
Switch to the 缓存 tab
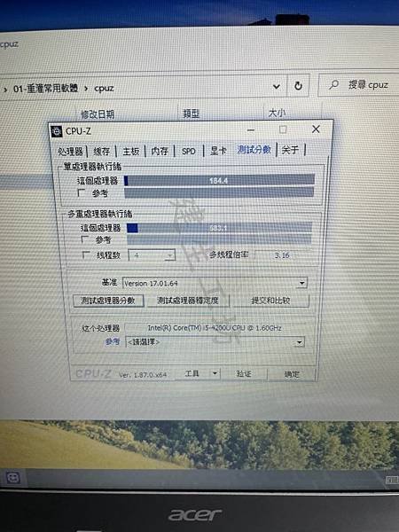(101, 152)
